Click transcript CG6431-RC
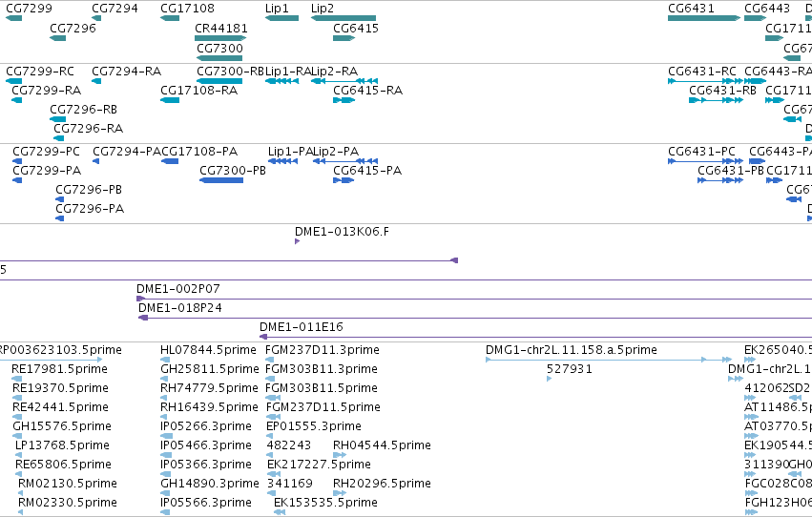 click(x=706, y=81)
